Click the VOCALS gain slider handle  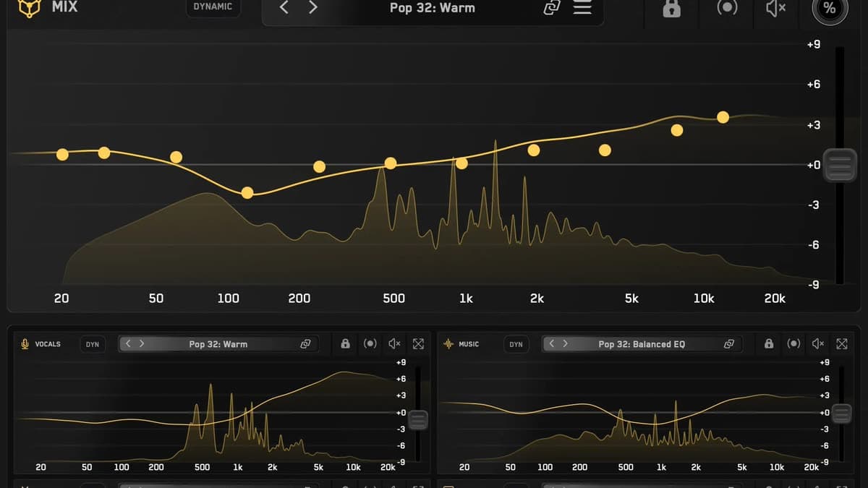pos(418,420)
